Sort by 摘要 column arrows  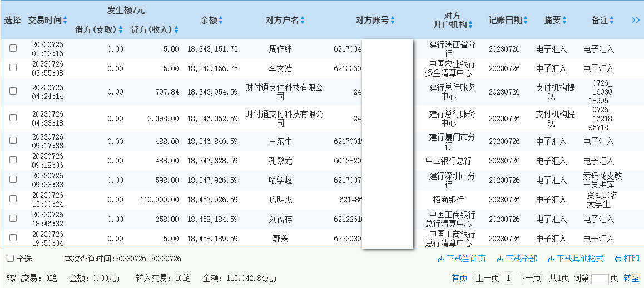(x=564, y=20)
